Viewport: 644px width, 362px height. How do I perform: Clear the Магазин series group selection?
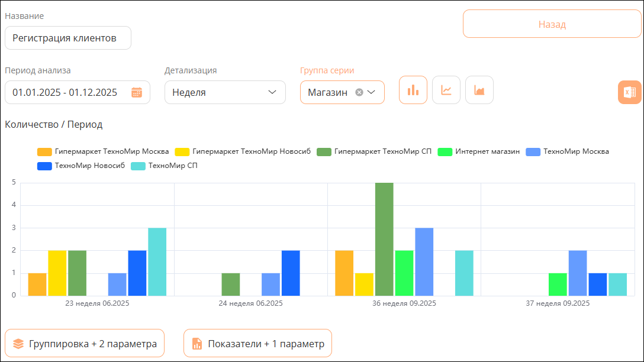[359, 92]
